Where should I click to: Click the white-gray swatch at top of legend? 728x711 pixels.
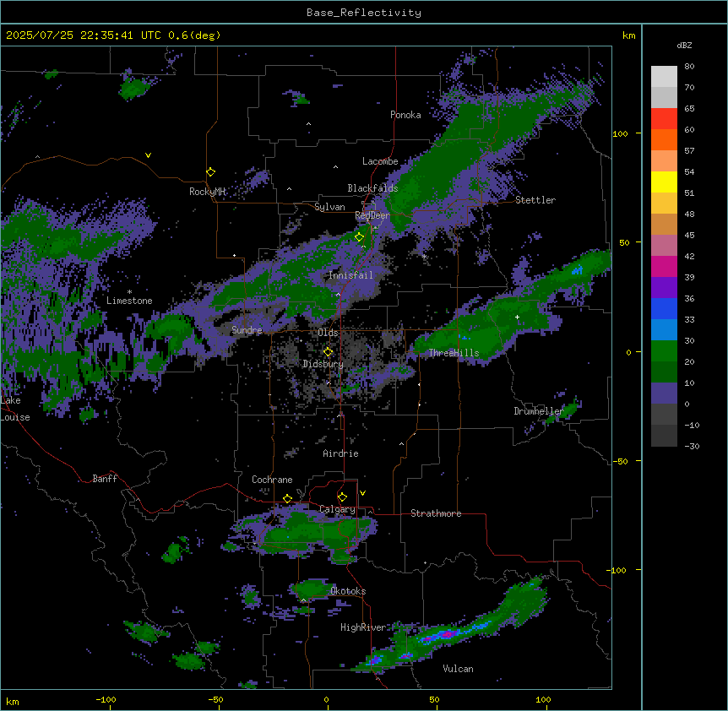tap(664, 77)
